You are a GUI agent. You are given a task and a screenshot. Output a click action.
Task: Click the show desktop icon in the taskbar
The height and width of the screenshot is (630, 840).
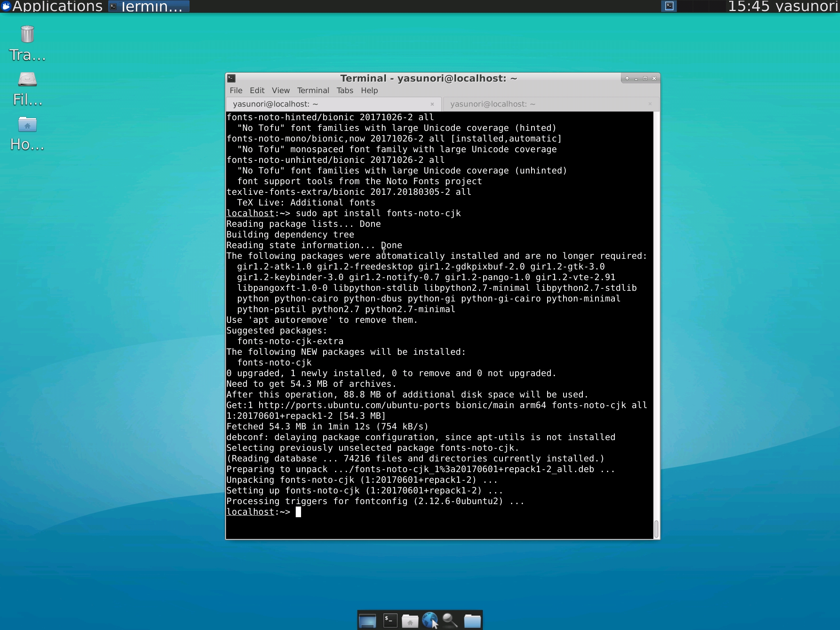(367, 621)
